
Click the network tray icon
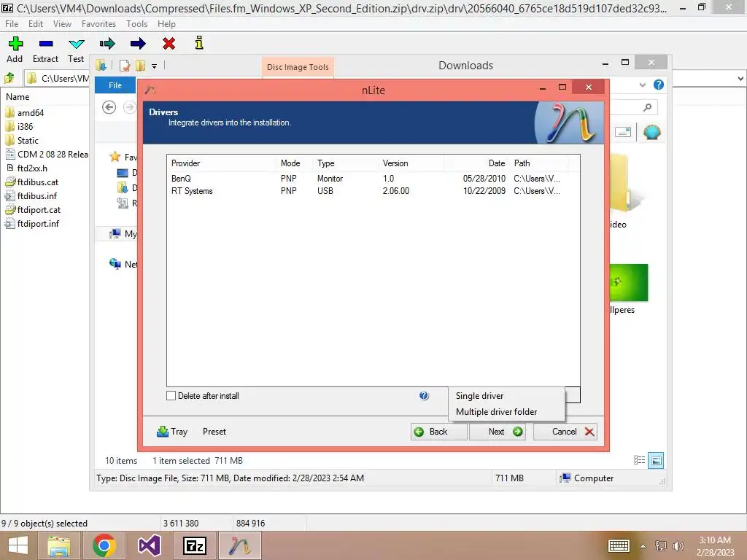coord(661,545)
